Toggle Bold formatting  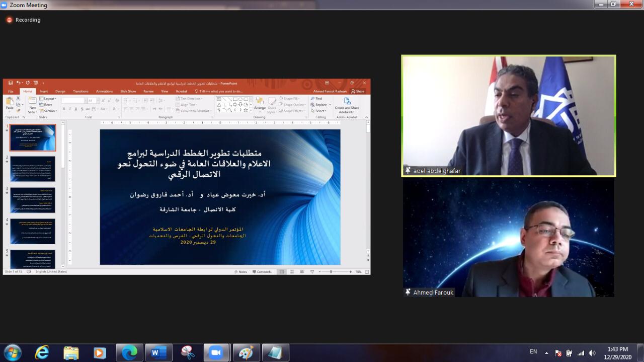pyautogui.click(x=64, y=109)
